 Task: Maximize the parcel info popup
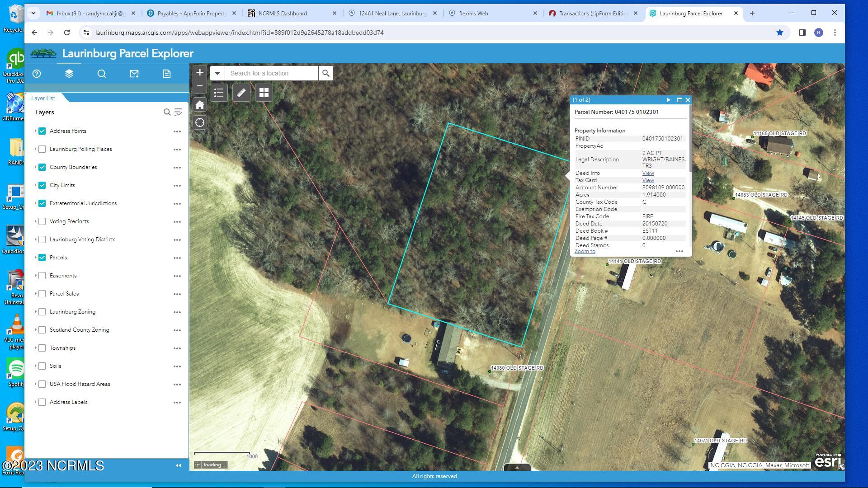click(x=679, y=100)
